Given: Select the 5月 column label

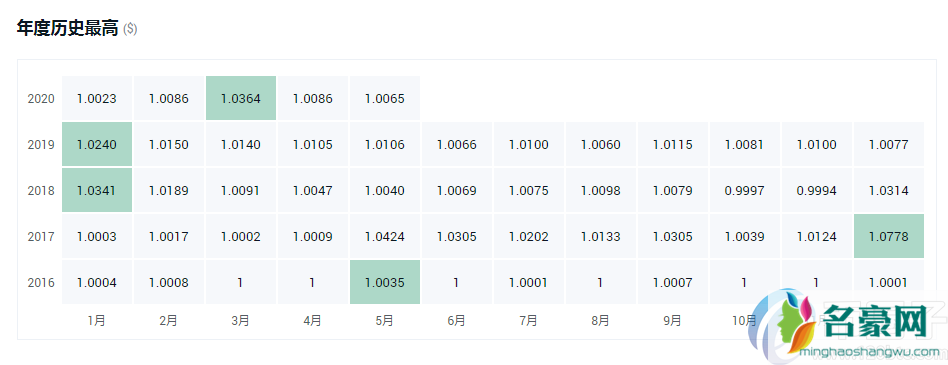Looking at the screenshot, I should (385, 321).
